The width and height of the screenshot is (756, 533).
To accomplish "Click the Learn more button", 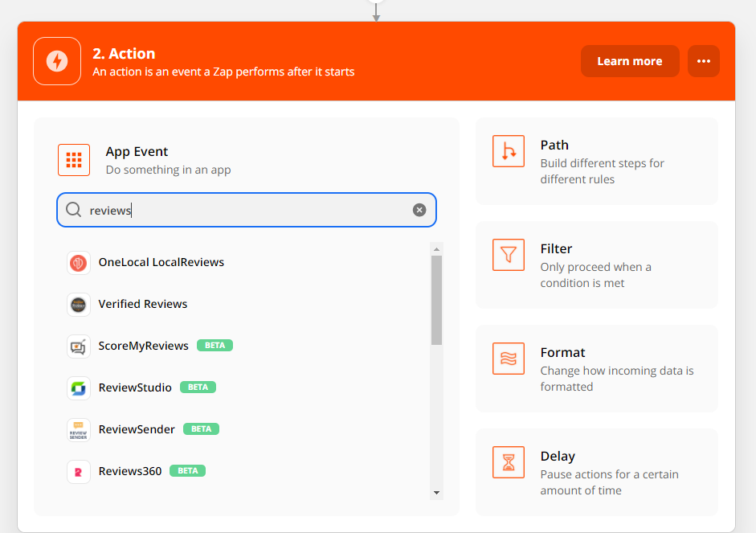I will pos(630,61).
